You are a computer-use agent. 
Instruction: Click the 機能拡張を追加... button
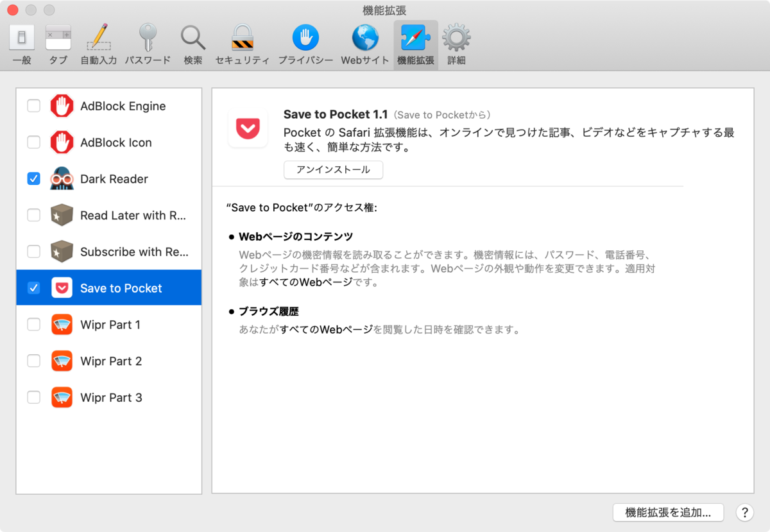click(x=668, y=513)
